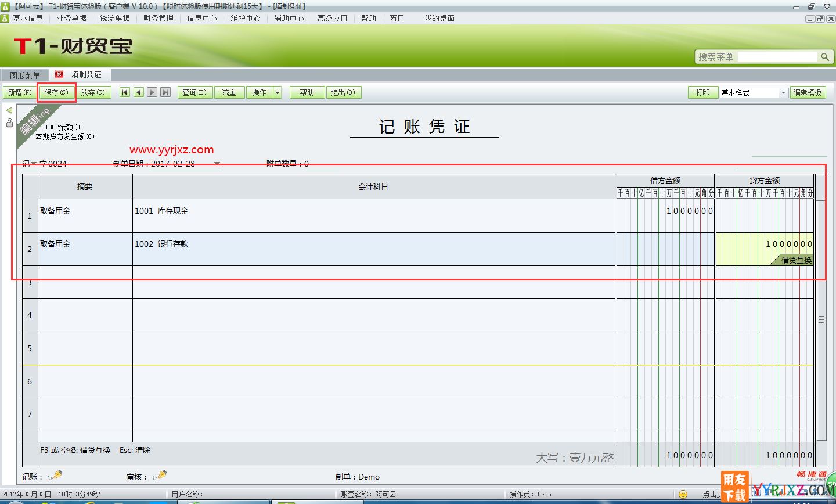Image resolution: width=836 pixels, height=504 pixels.
Task: Select account cell 1002 银行存款
Action: (x=374, y=249)
